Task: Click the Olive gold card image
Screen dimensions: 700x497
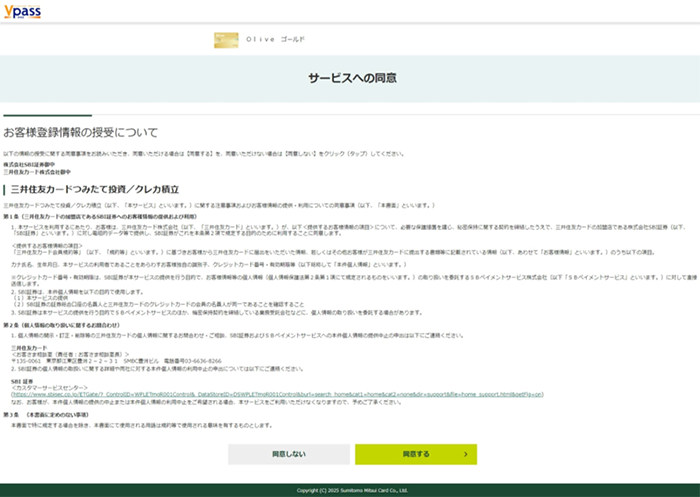Action: [x=226, y=40]
